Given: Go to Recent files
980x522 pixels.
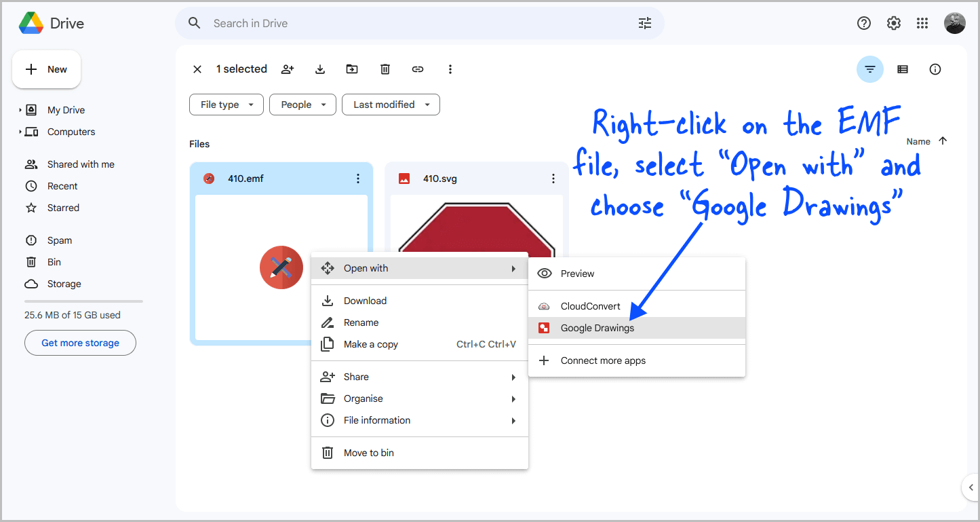Looking at the screenshot, I should click(62, 186).
